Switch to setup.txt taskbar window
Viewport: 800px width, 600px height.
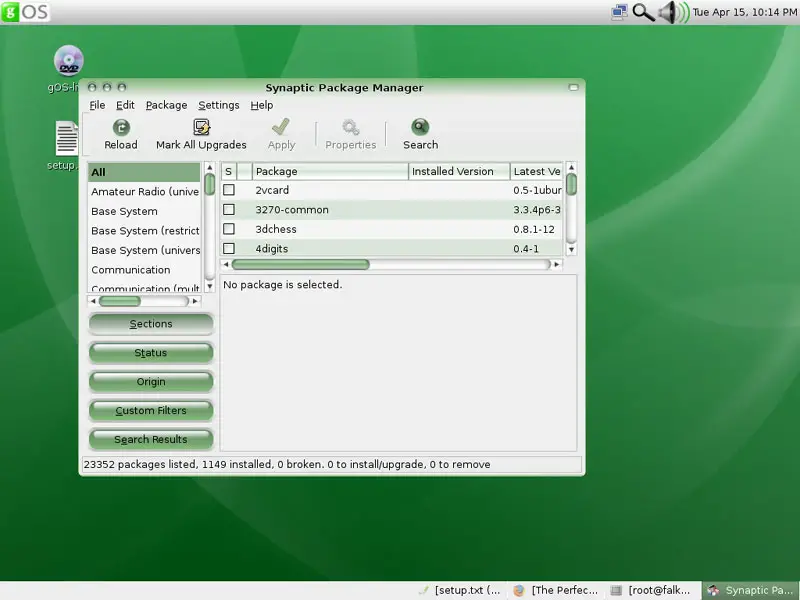(x=462, y=590)
